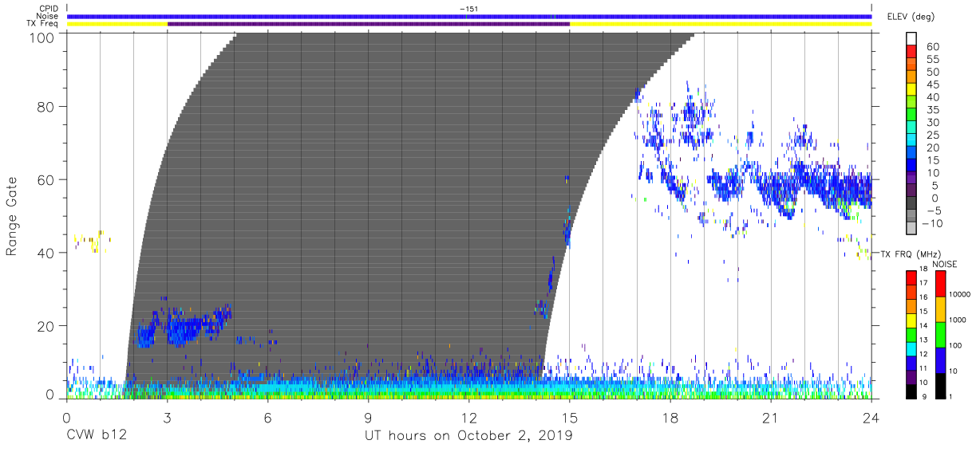
Task: Click the 100 tick on Range Gate axis
Action: (x=42, y=37)
